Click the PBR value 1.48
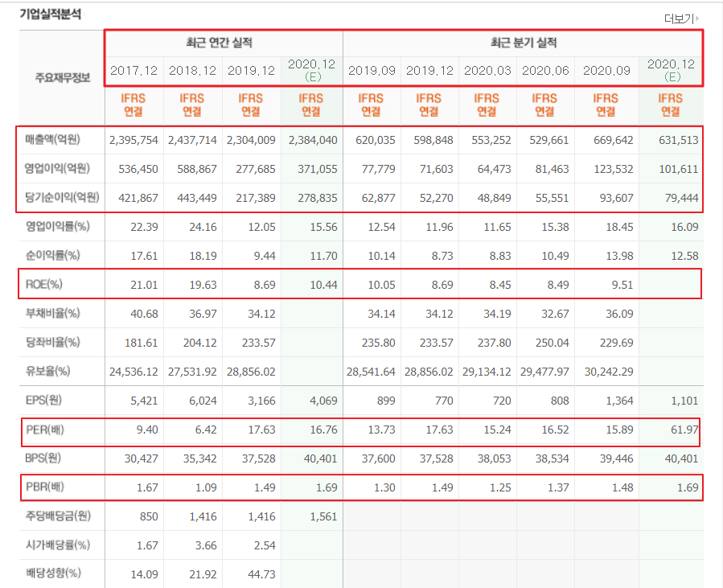723x588 pixels. coord(622,488)
